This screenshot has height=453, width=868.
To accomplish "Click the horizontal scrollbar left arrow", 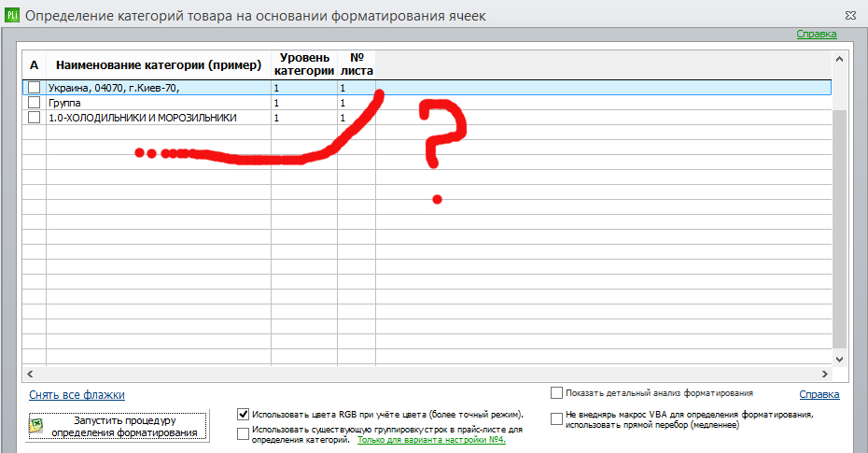I will point(30,374).
